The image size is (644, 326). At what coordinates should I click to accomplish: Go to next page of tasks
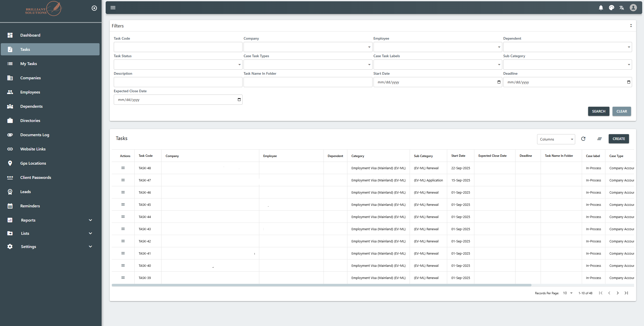click(618, 293)
